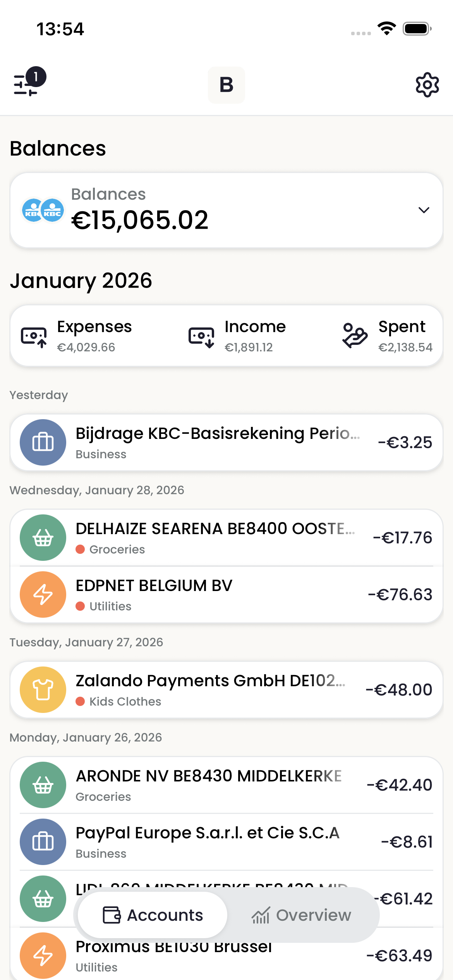Image resolution: width=453 pixels, height=980 pixels.
Task: Tap the Spent hand-coins icon
Action: pos(355,336)
